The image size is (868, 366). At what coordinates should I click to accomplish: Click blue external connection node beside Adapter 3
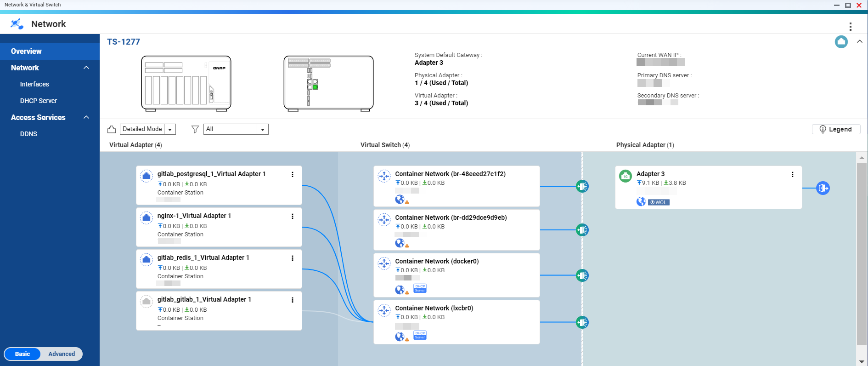coord(823,188)
